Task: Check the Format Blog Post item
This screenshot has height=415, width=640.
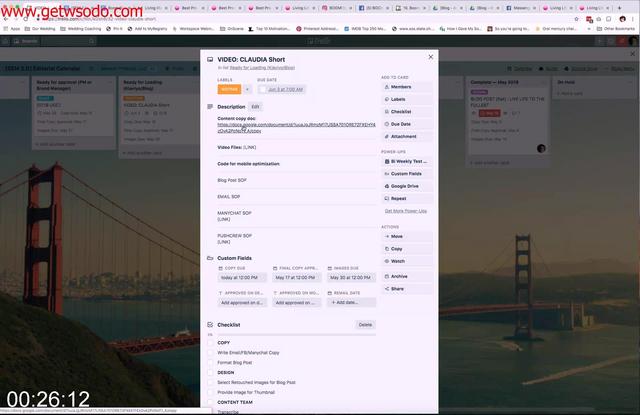Action: point(210,362)
